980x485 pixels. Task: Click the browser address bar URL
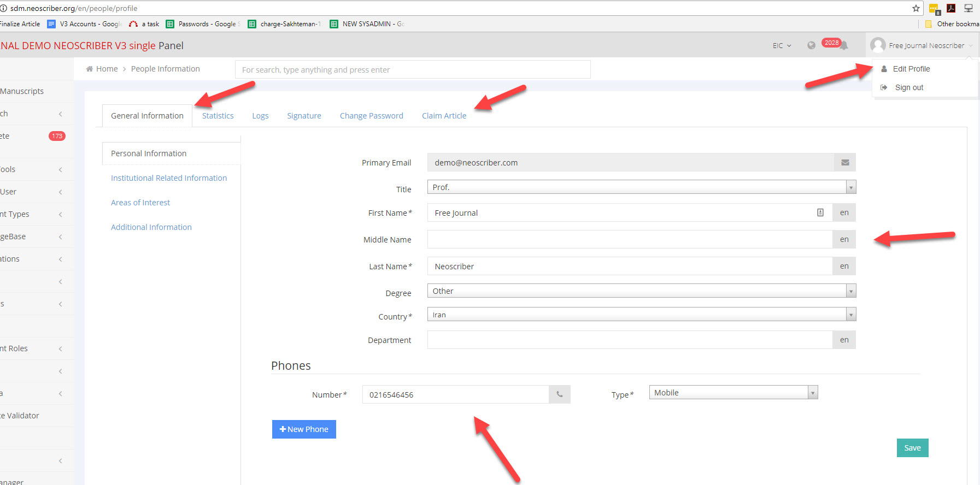[x=74, y=8]
